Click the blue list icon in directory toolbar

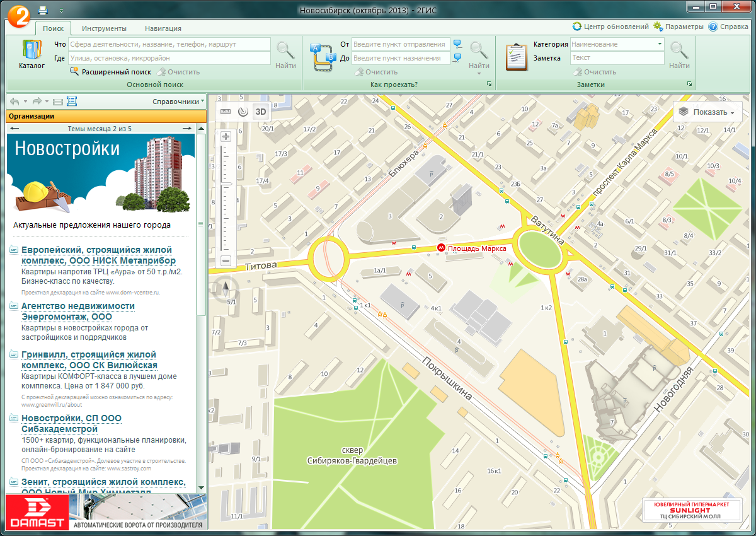[x=71, y=101]
